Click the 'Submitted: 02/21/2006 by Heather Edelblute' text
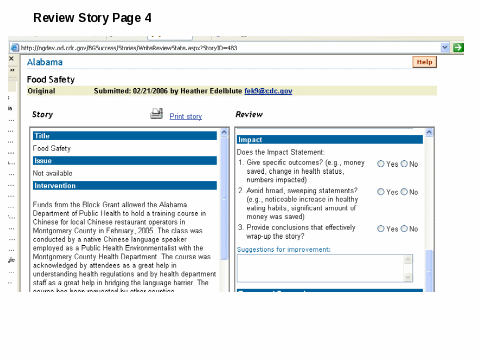The height and width of the screenshot is (360, 480). (168, 91)
